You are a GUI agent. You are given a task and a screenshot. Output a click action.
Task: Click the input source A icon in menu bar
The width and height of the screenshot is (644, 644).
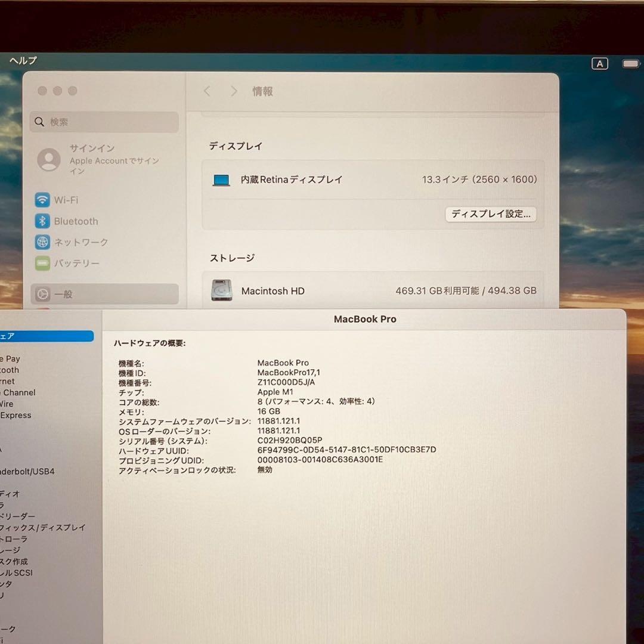599,64
